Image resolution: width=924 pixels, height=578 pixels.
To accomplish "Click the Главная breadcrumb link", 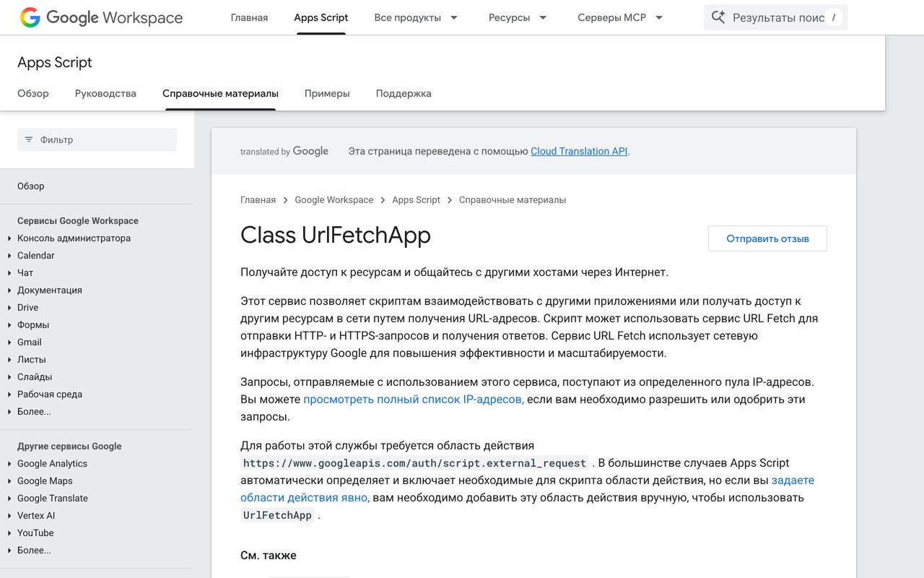I will [258, 199].
